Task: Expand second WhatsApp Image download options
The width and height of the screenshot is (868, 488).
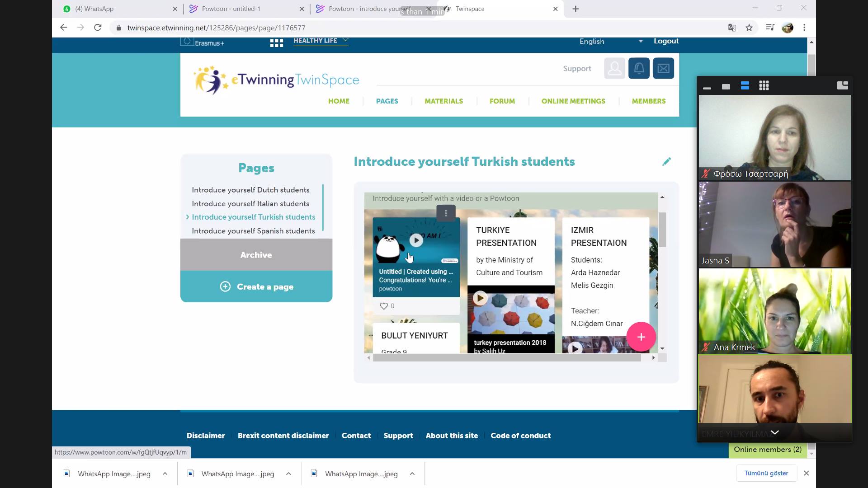Action: tap(288, 474)
